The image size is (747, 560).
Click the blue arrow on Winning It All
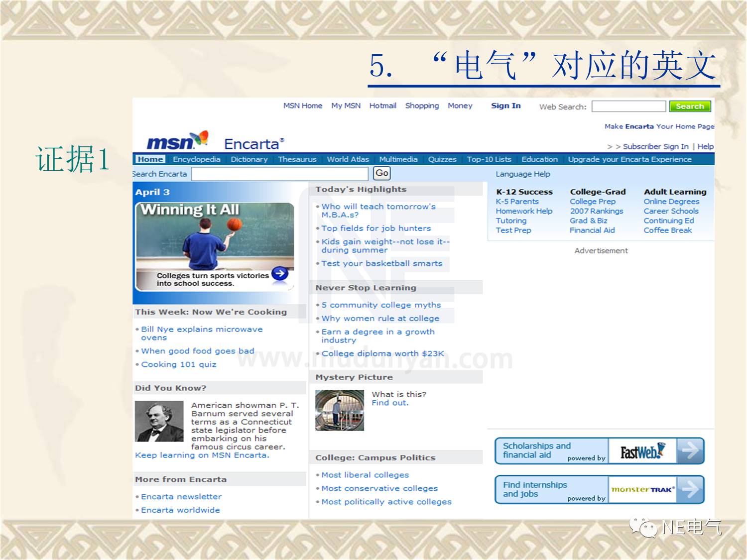point(280,273)
